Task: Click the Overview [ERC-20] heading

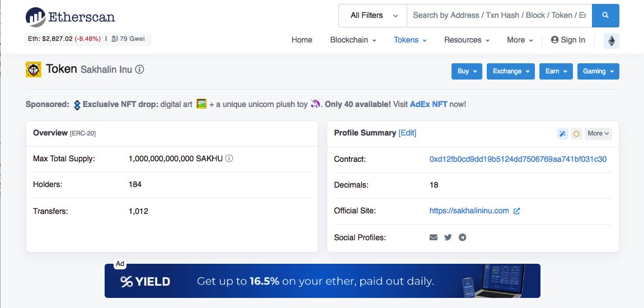Action: tap(64, 133)
